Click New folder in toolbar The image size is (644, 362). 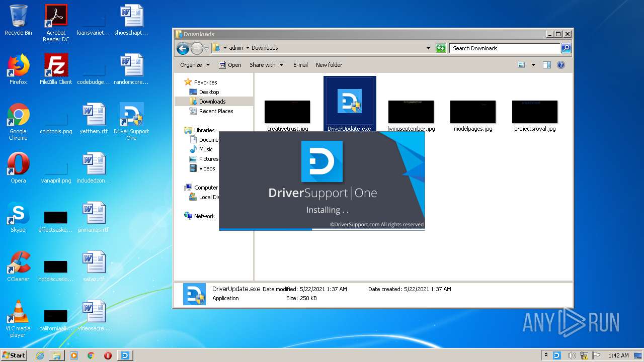329,65
